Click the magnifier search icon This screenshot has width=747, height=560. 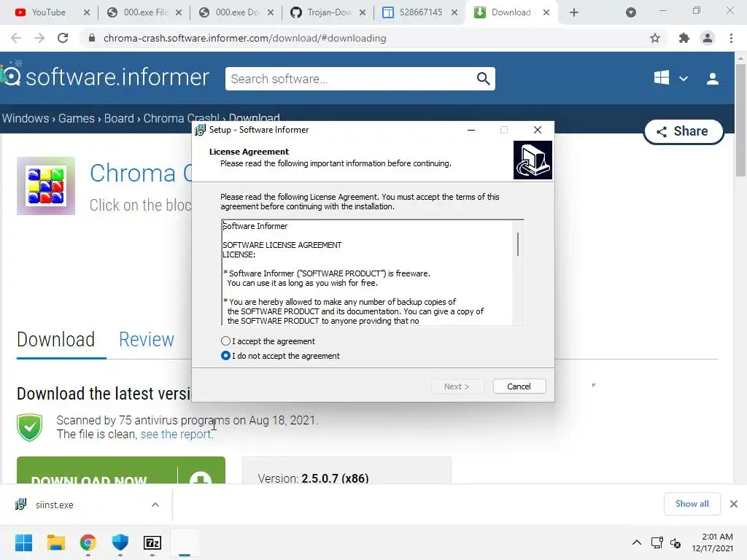(483, 79)
